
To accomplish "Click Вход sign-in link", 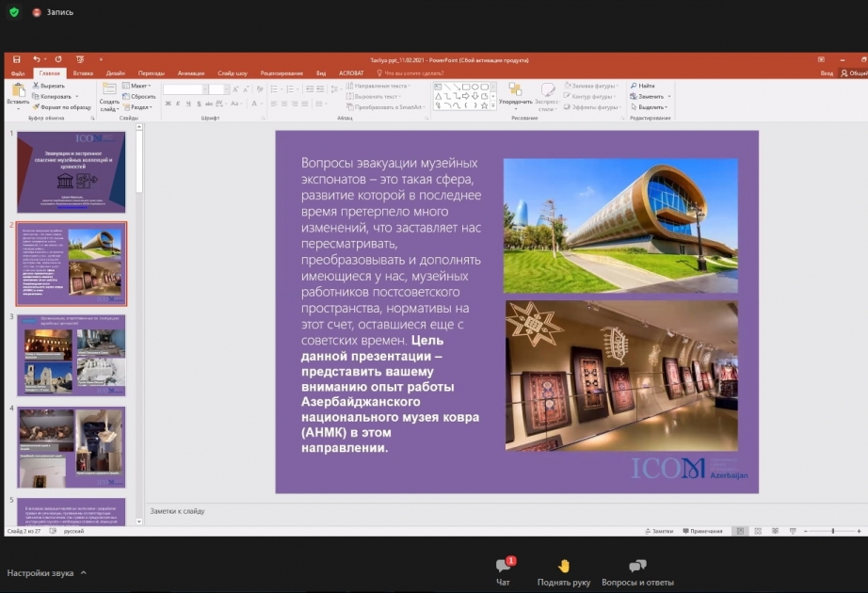I will (x=827, y=73).
